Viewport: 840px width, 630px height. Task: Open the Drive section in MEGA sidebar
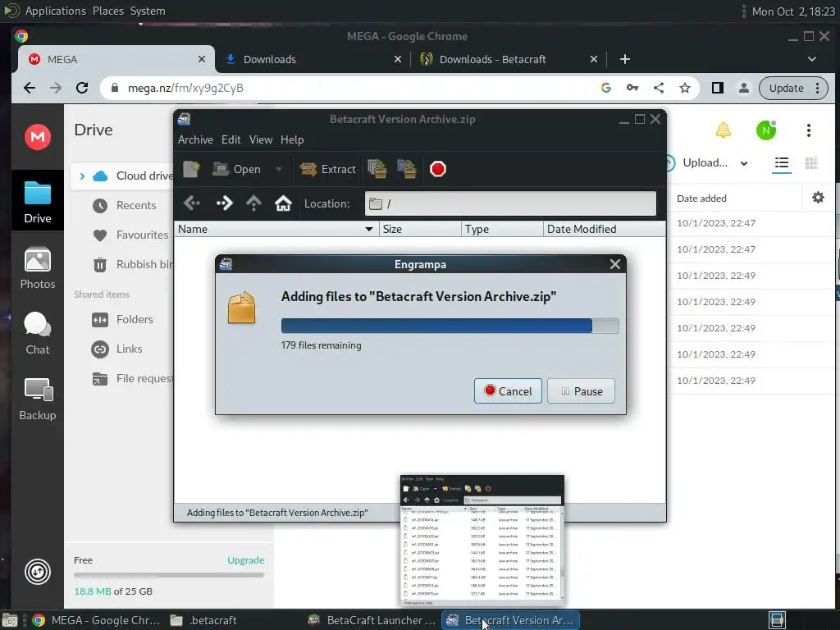pyautogui.click(x=38, y=200)
